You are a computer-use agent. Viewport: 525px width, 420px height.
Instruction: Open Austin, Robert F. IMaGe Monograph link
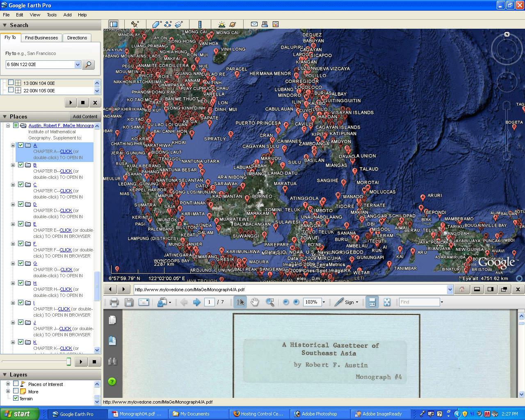[x=61, y=126]
